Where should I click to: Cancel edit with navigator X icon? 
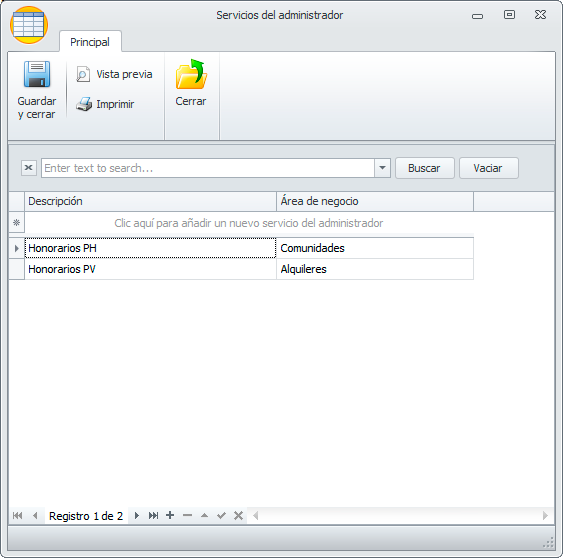click(x=238, y=516)
